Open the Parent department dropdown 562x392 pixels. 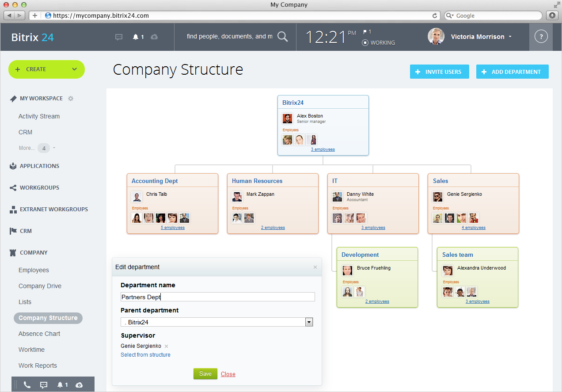309,322
